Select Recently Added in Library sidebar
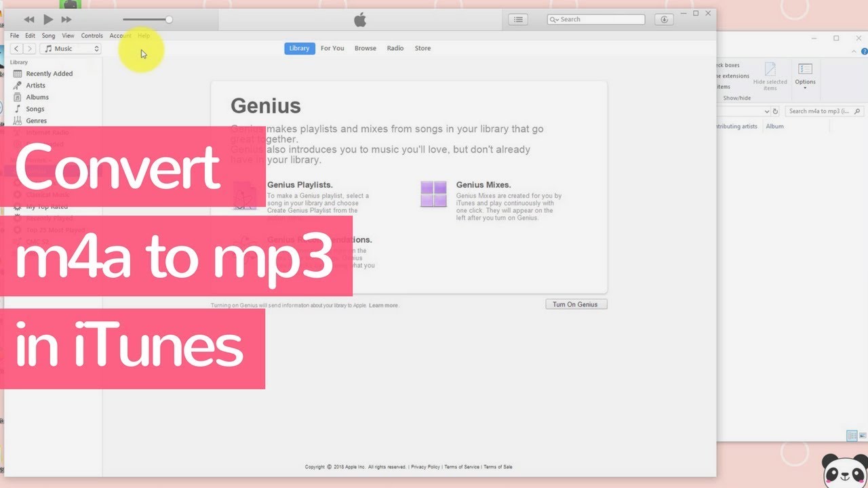Image resolution: width=868 pixels, height=488 pixels. (x=50, y=73)
